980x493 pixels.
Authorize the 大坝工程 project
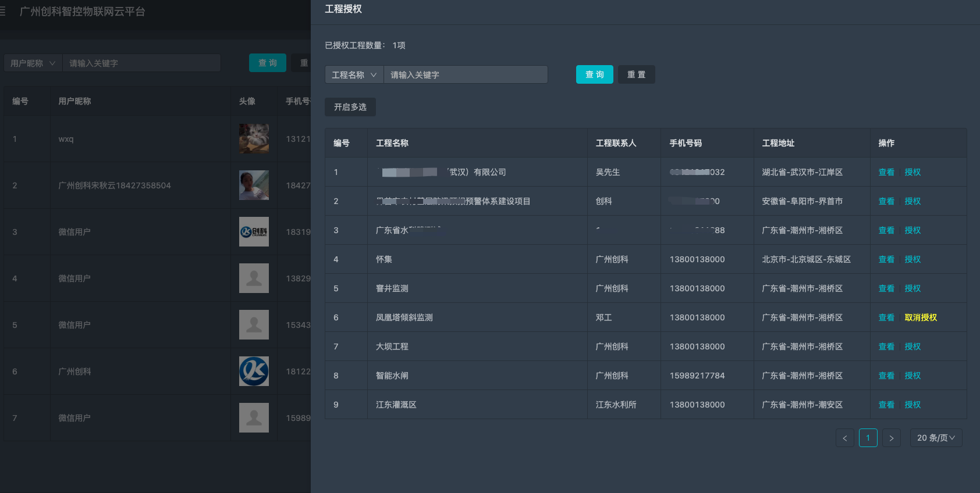(x=912, y=346)
